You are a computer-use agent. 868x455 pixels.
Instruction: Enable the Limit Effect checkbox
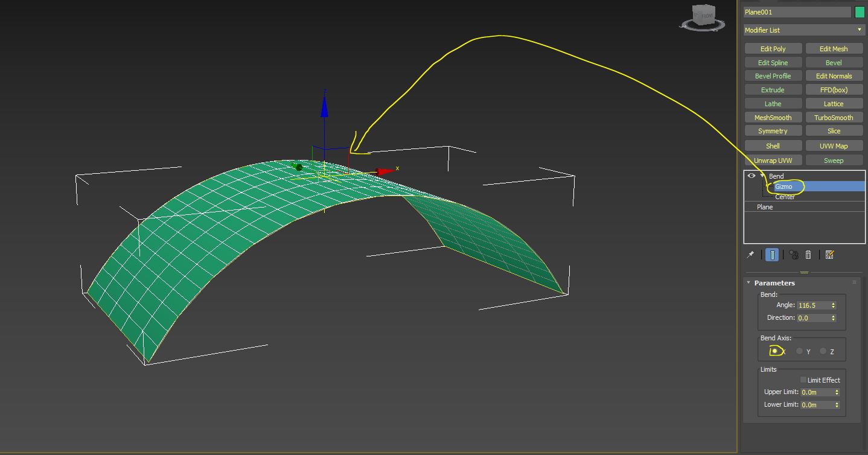tap(803, 380)
